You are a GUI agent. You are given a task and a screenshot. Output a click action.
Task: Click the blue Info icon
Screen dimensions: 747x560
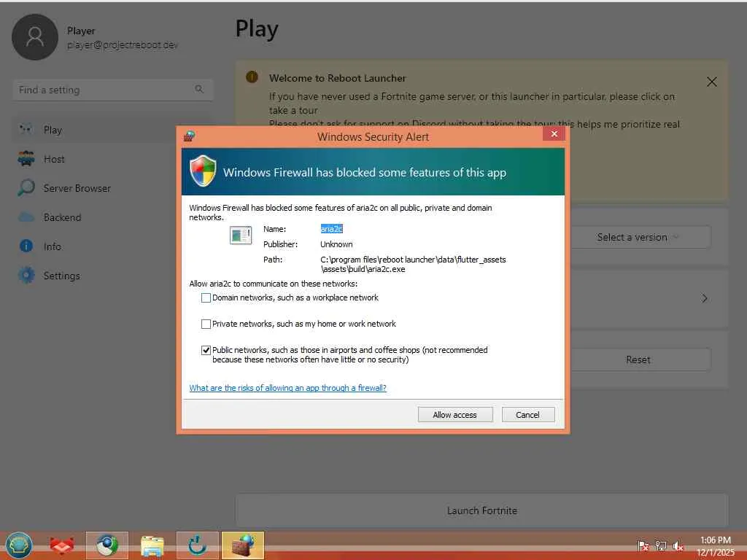[x=26, y=246]
